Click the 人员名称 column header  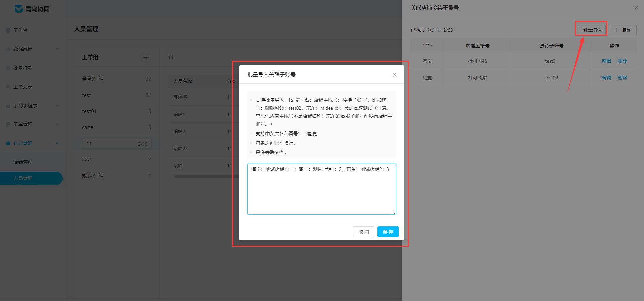click(x=183, y=81)
